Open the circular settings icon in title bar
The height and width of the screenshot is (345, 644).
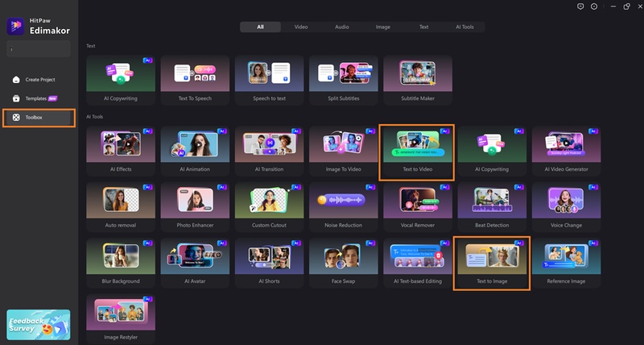[x=594, y=6]
